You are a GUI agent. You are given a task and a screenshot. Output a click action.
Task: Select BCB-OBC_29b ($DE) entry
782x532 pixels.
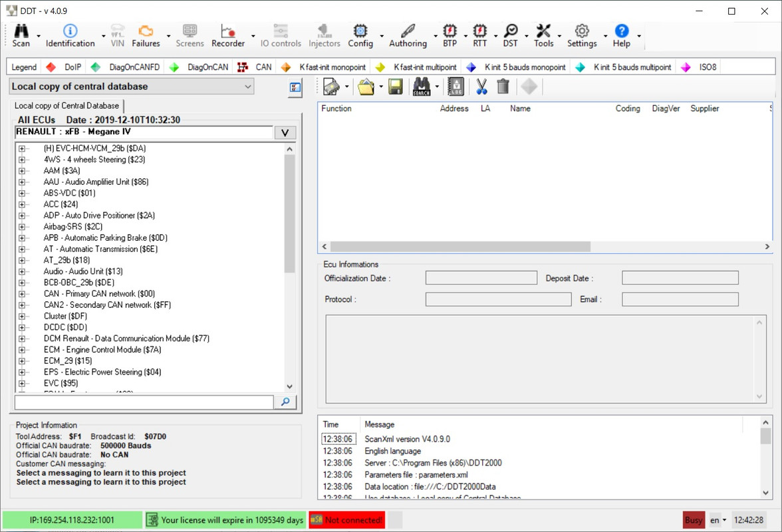pos(78,282)
